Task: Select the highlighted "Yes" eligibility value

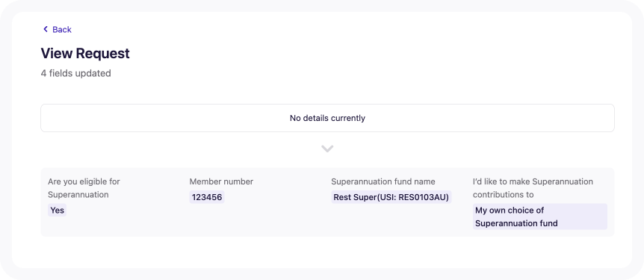Action: [x=57, y=211]
